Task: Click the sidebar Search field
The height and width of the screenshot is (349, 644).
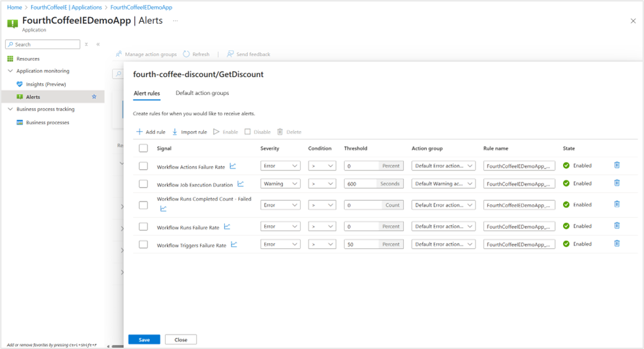Action: (x=43, y=44)
